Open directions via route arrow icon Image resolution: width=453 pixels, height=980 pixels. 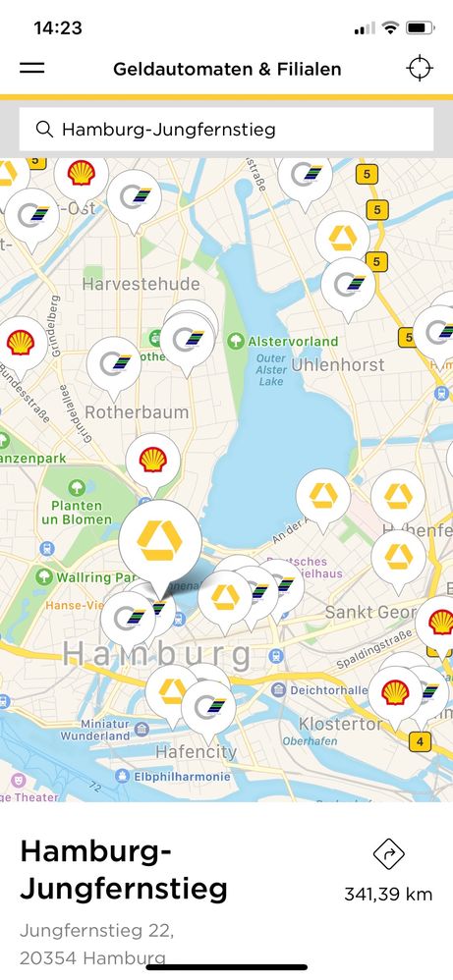coord(388,854)
